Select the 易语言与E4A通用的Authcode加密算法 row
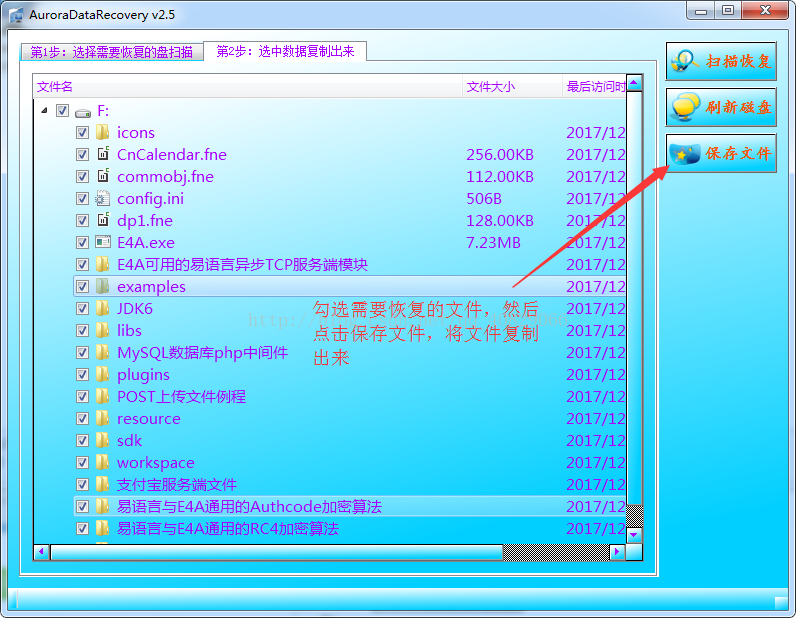 tap(350, 506)
